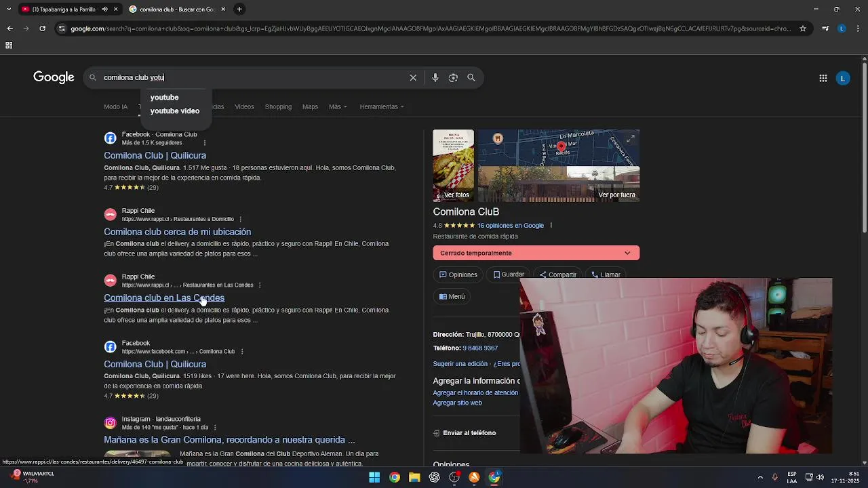The image size is (868, 488).
Task: Open the first Comilona Club | Quilicura Facebook result
Action: click(x=155, y=156)
